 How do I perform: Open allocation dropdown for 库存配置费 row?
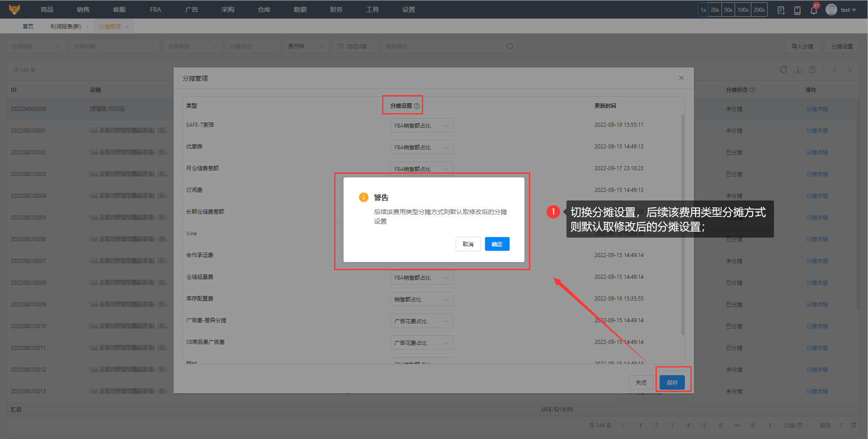click(x=421, y=299)
